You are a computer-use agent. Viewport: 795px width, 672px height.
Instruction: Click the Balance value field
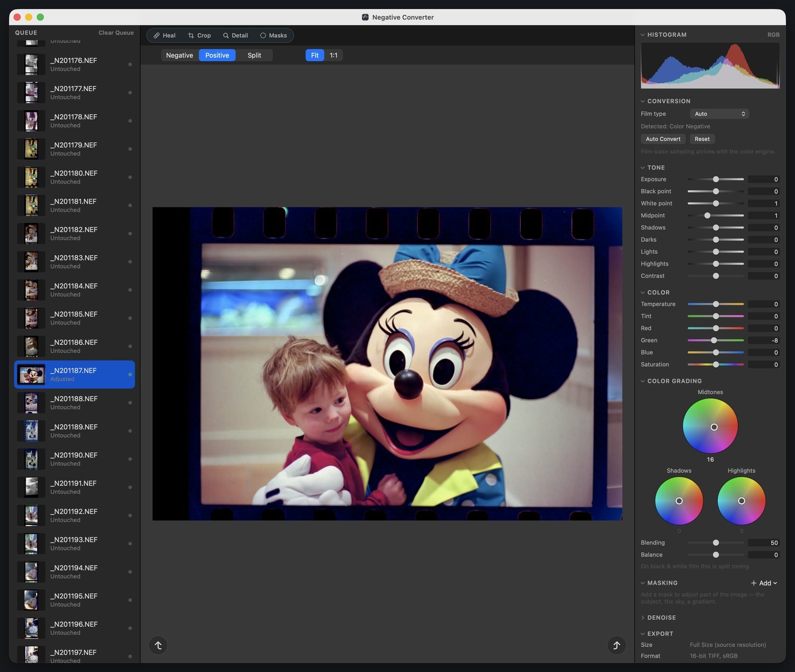pos(764,555)
